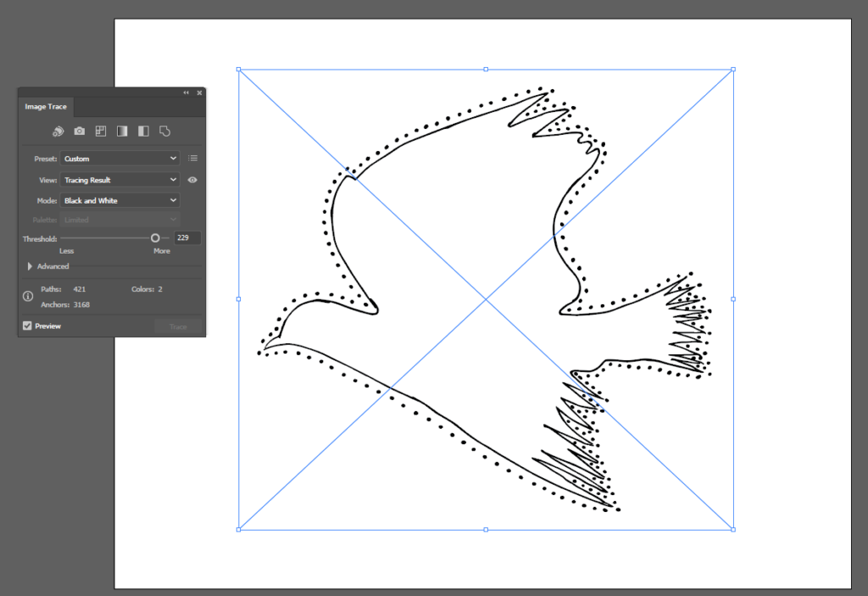Click the Threshold slider handle
Viewport: 868px width, 596px height.
point(155,238)
